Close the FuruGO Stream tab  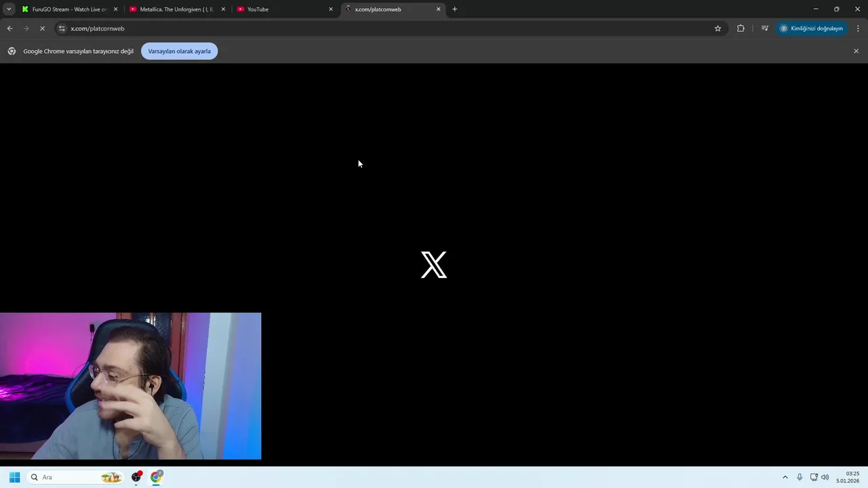115,9
